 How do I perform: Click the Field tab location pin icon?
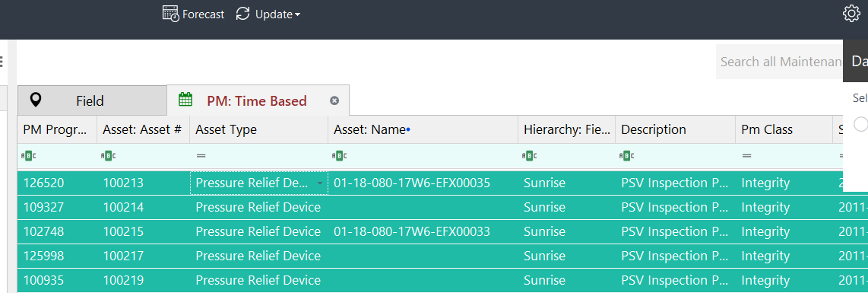[36, 100]
